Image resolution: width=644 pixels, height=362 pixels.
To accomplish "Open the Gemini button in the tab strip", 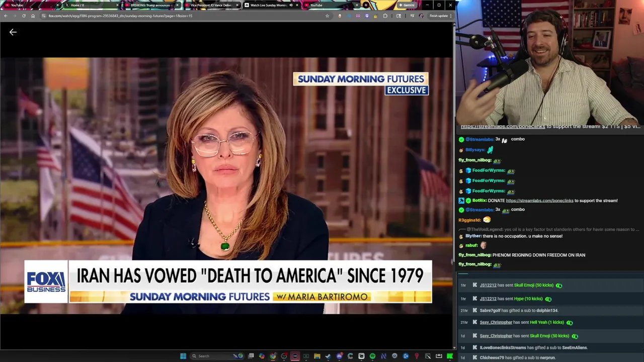I will point(407,5).
